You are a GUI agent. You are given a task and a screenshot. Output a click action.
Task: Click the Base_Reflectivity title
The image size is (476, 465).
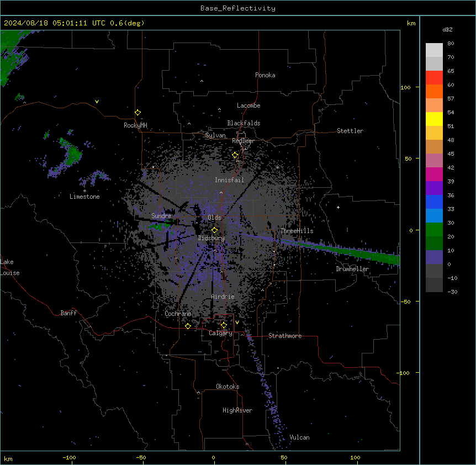point(238,8)
